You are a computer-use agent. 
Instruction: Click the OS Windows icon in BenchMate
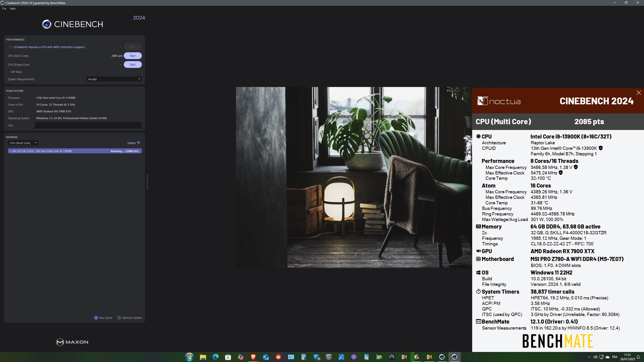click(x=478, y=273)
